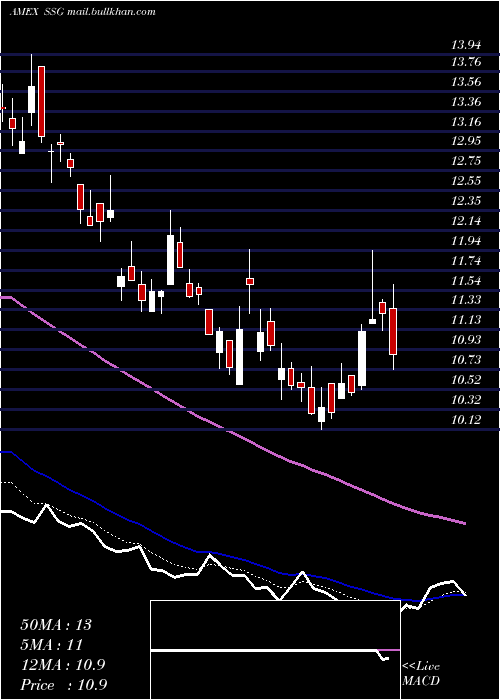Click the <<Live MACD label
The width and height of the screenshot is (500, 700).
pos(421,674)
